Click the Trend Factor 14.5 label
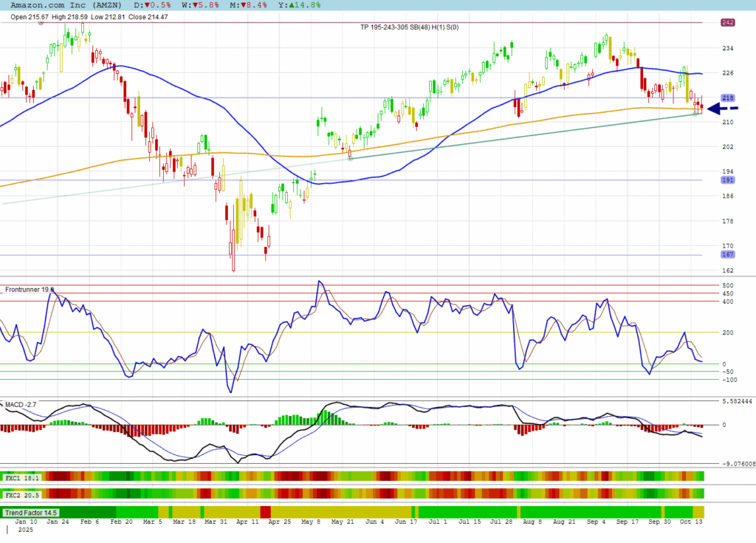 point(30,512)
